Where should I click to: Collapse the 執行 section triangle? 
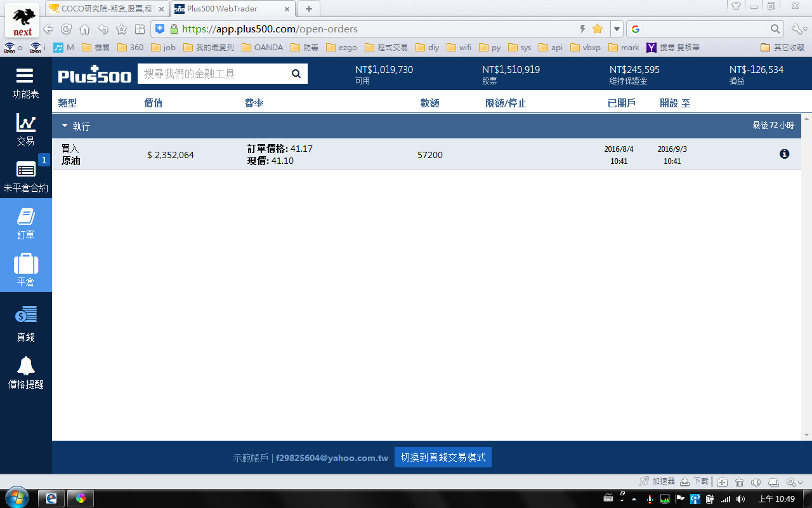(65, 126)
